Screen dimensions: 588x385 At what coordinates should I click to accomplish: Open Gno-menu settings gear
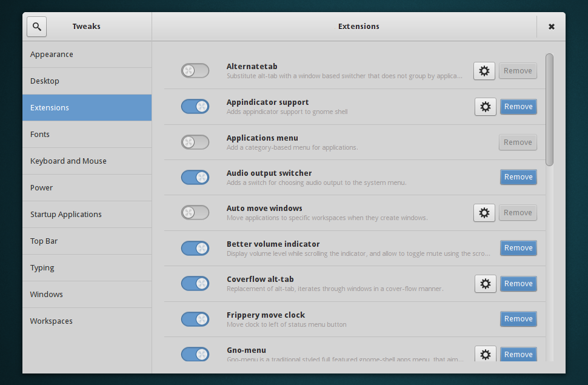(485, 354)
